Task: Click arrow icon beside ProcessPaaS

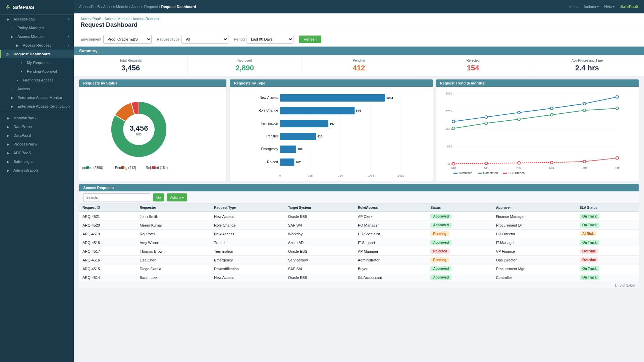Action: click(x=8, y=144)
